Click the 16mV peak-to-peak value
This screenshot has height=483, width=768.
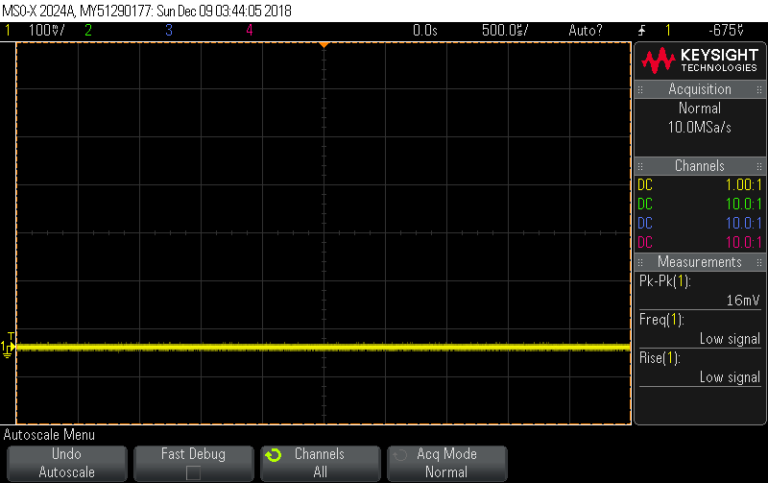743,300
